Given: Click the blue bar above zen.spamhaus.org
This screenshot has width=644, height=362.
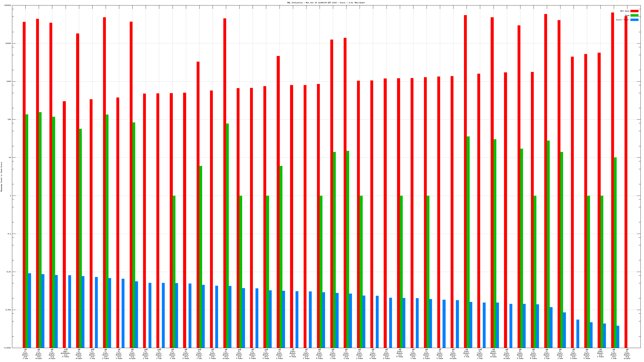Looking at the screenshot, I should [70, 311].
